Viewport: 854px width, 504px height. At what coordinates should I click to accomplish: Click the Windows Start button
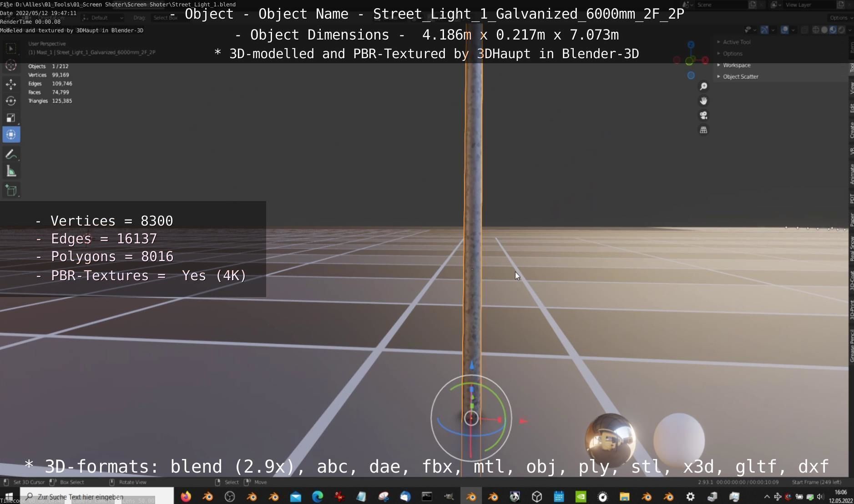(x=9, y=496)
